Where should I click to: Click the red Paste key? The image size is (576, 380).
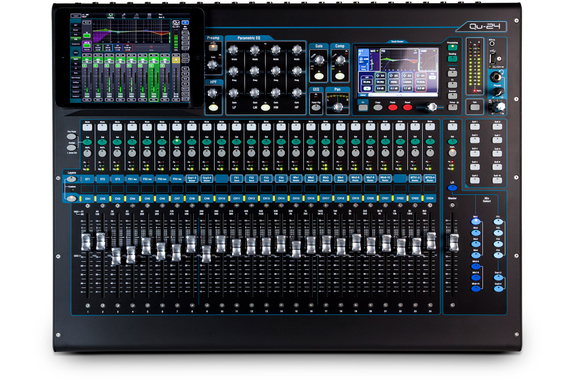click(393, 108)
